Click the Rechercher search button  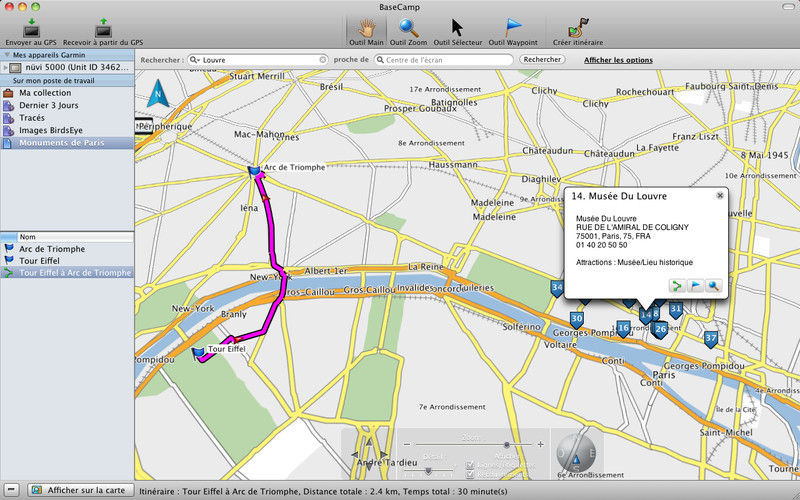point(542,60)
